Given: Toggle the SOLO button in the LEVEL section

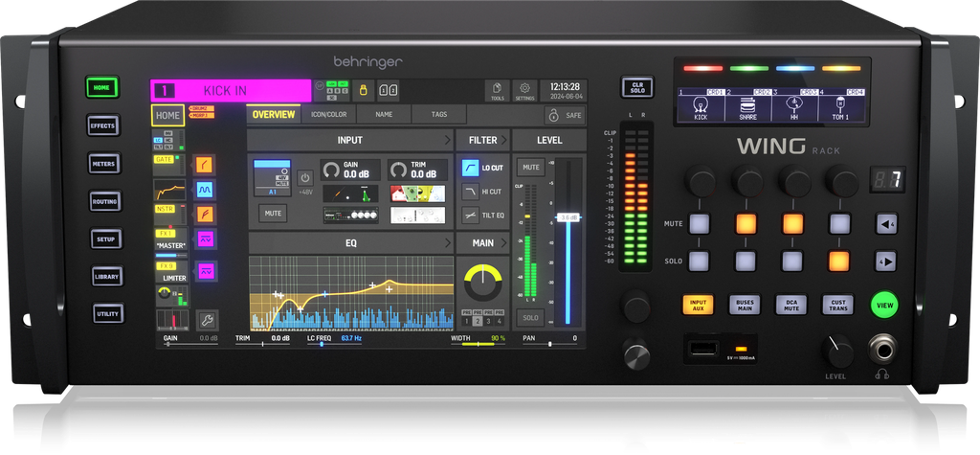Looking at the screenshot, I should pyautogui.click(x=530, y=318).
